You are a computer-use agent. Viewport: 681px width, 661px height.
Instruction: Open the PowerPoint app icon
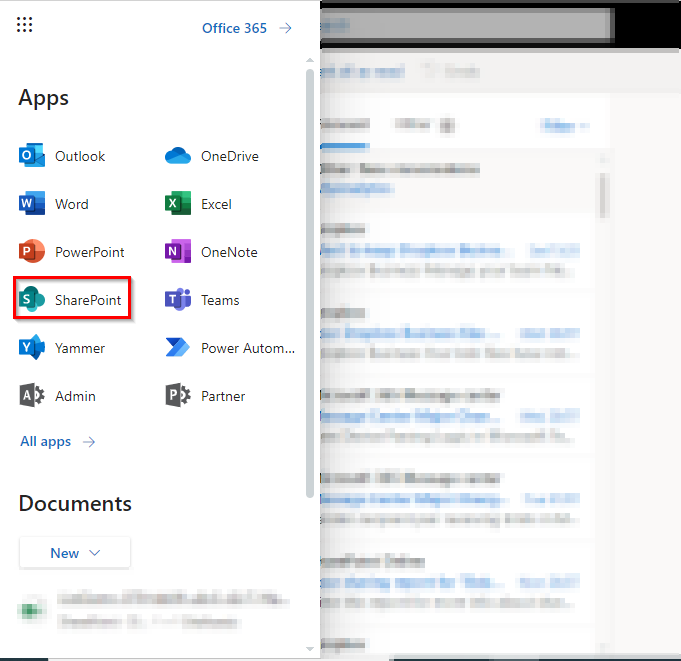point(32,251)
